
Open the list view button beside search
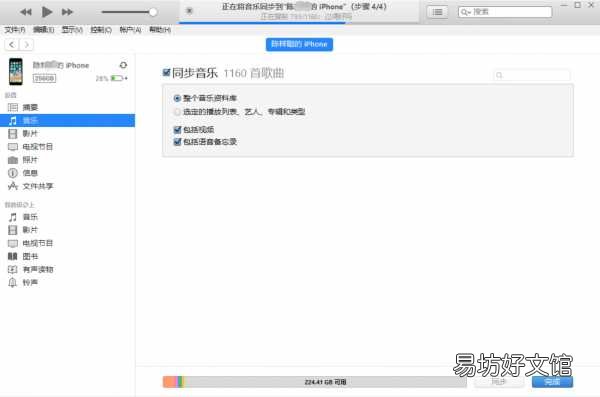point(437,12)
